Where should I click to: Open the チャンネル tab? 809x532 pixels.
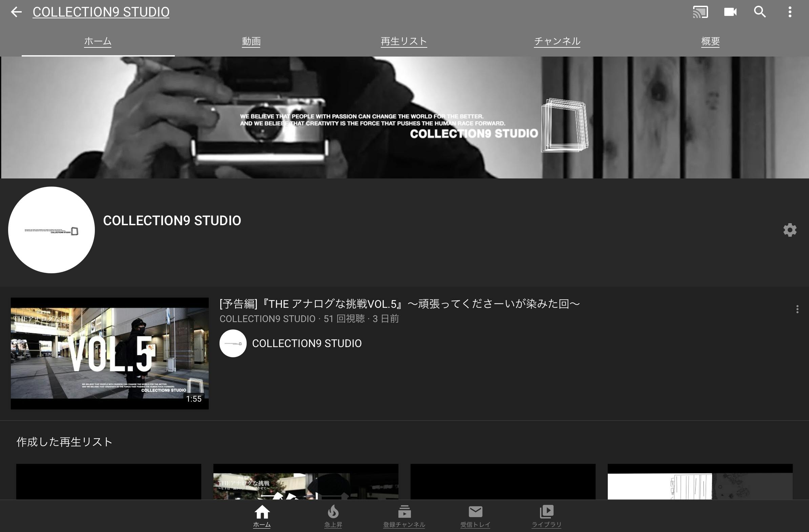[557, 41]
